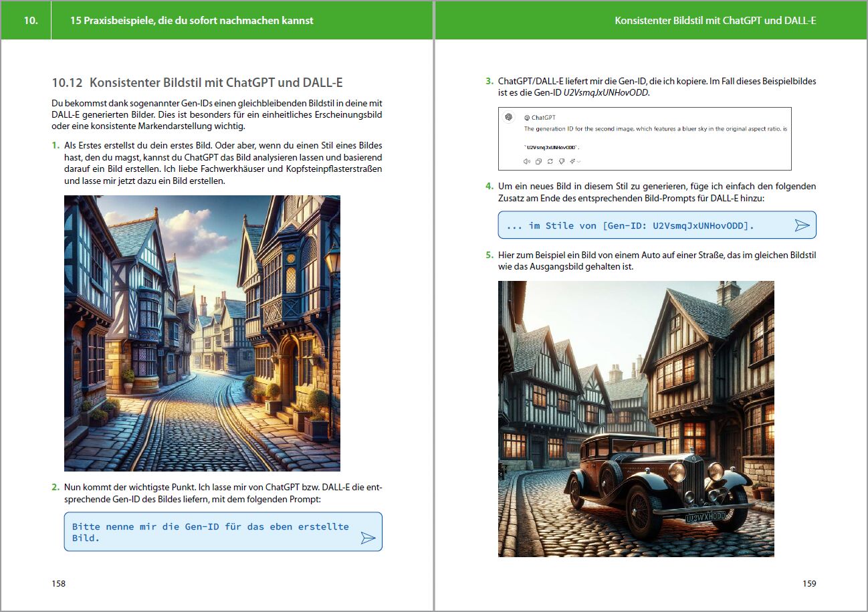This screenshot has height=612, width=868.
Task: Click the italic Gen-ID 'U2VsmqJxUNHovODD' in step 3
Action: click(x=607, y=93)
